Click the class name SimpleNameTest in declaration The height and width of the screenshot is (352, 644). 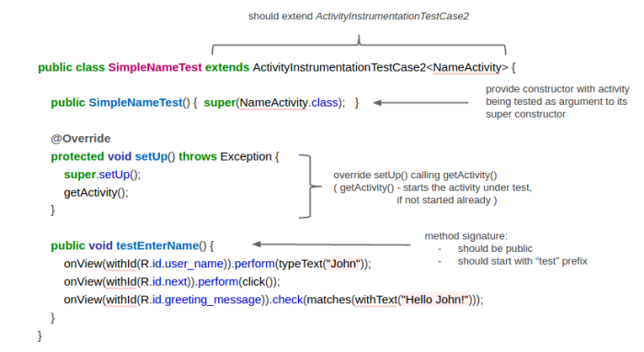coord(155,67)
